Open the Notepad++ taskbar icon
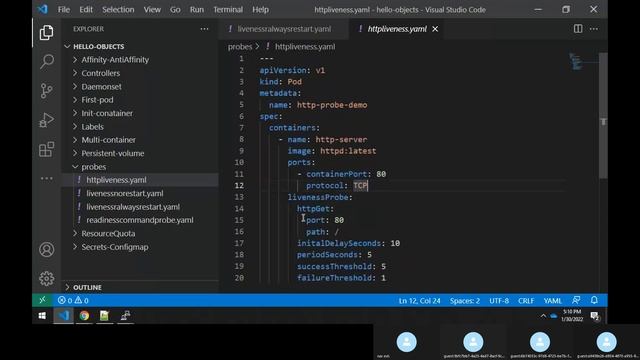Image resolution: width=640 pixels, height=360 pixels. (104, 316)
